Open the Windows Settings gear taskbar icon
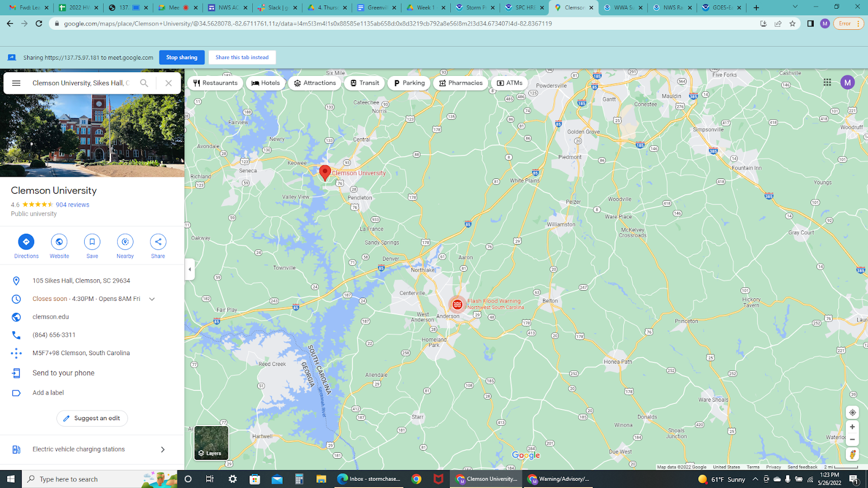The width and height of the screenshot is (868, 488). click(x=233, y=479)
